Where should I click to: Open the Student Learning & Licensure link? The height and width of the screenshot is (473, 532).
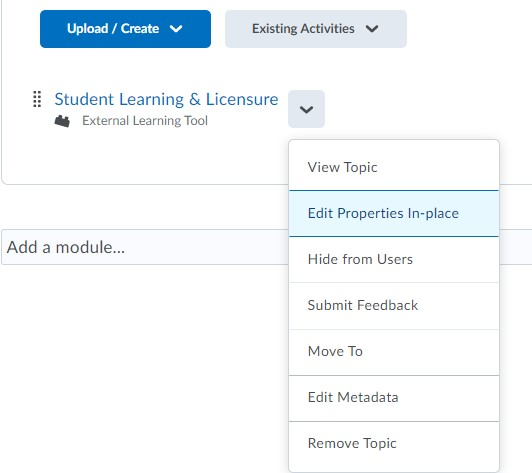[166, 99]
